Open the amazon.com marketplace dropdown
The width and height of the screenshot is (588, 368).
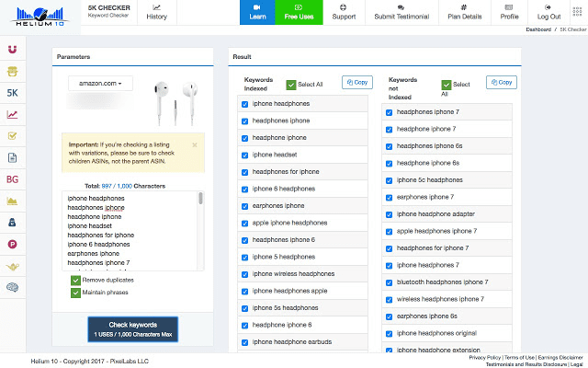[100, 84]
